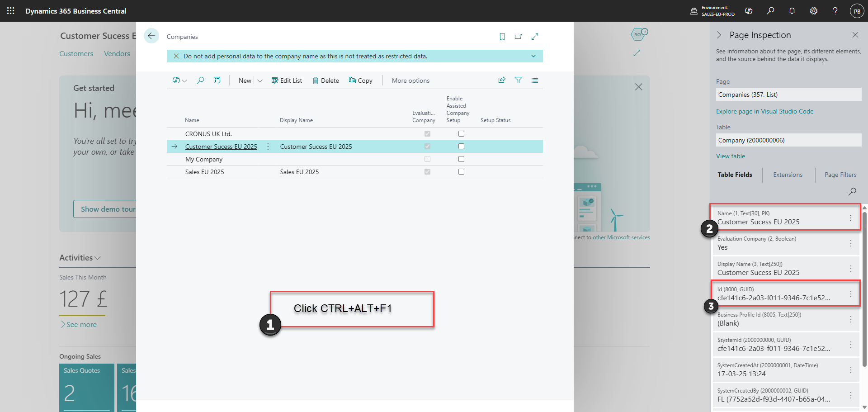The width and height of the screenshot is (868, 412).
Task: Toggle Assisted Setup checkbox for My Company
Action: tap(461, 159)
